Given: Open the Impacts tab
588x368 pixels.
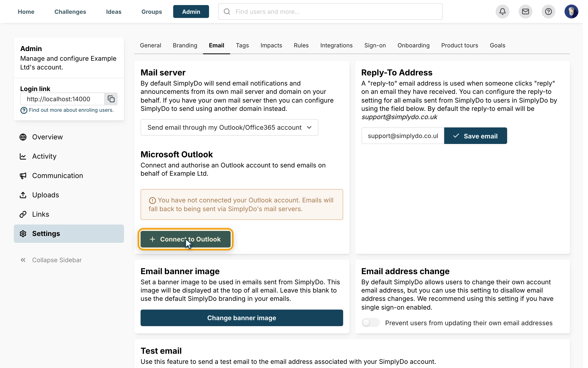Looking at the screenshot, I should (x=271, y=45).
